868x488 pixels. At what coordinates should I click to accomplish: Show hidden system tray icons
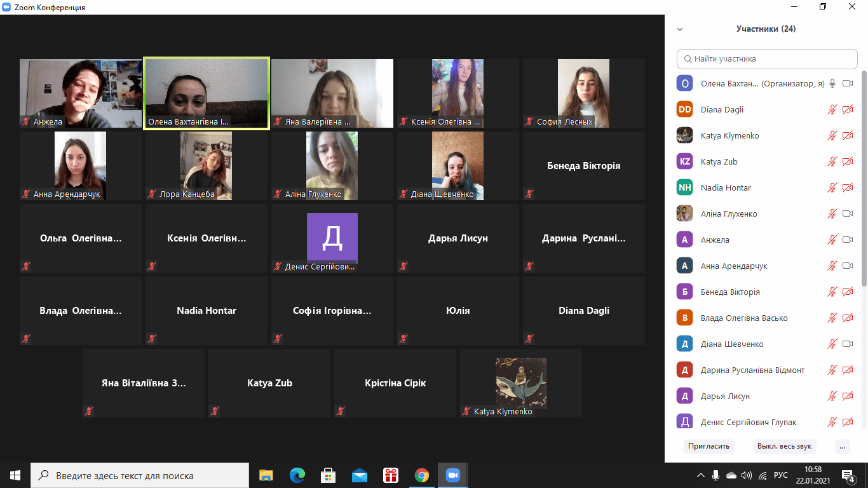(x=701, y=475)
